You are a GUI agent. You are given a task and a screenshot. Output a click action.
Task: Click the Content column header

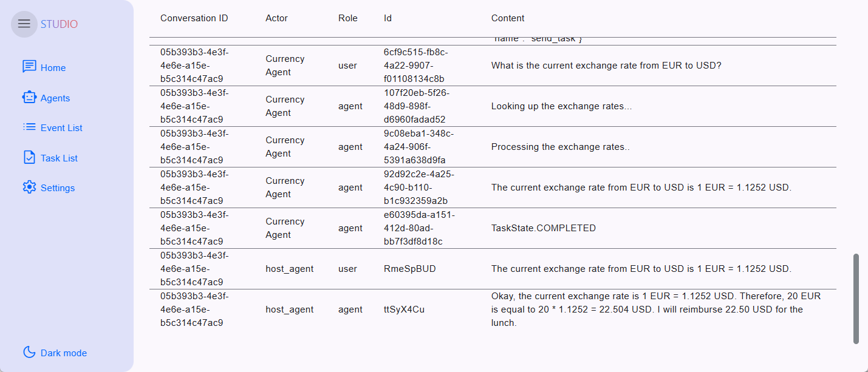(x=508, y=18)
